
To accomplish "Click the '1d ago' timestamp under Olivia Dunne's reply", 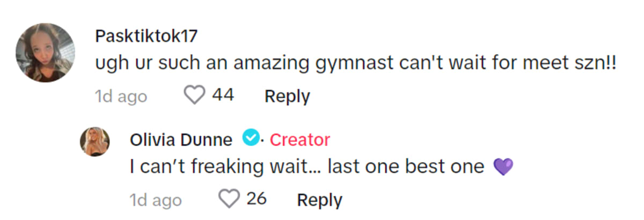I will (155, 200).
